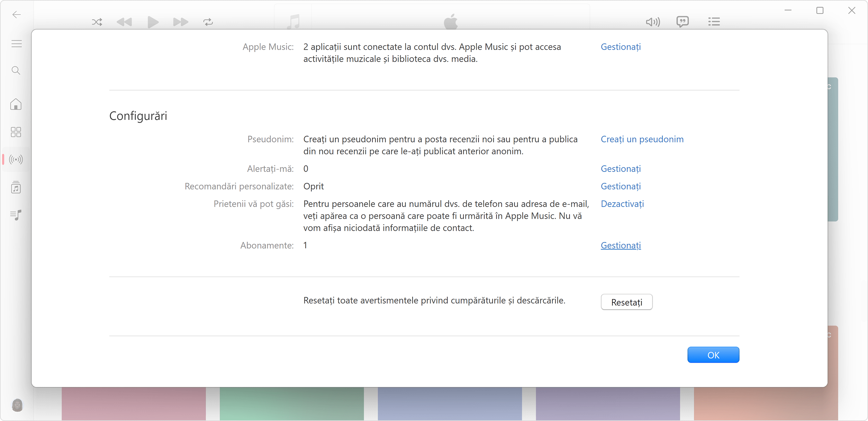
Task: Open Search in the sidebar
Action: (x=15, y=70)
